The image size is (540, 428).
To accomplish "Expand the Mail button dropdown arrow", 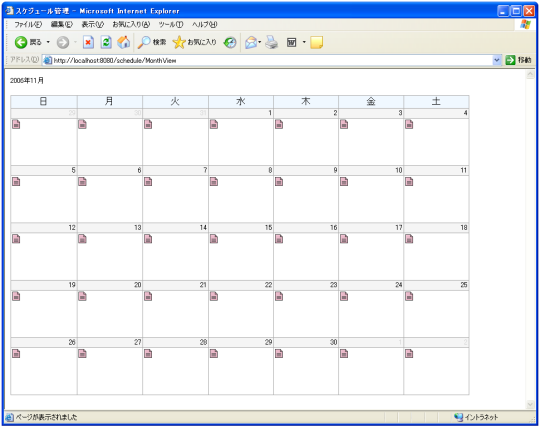I will click(260, 42).
